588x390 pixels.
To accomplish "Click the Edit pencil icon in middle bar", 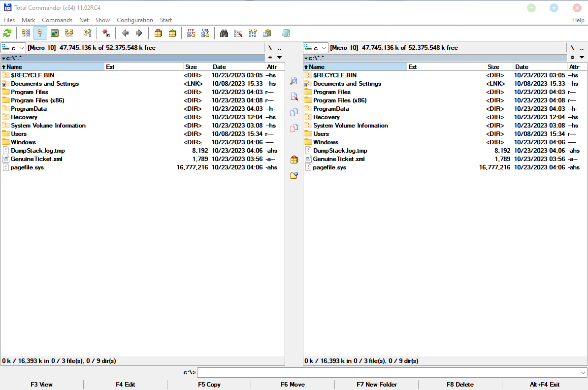I will pyautogui.click(x=294, y=97).
